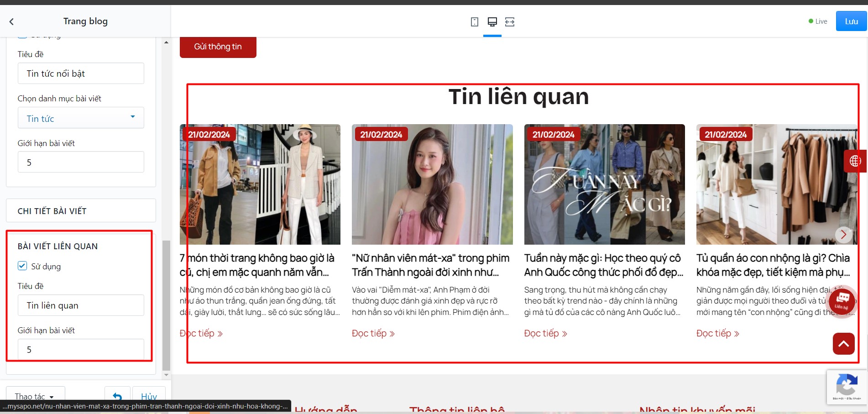Advance the related news carousel
This screenshot has width=868, height=414.
click(843, 235)
